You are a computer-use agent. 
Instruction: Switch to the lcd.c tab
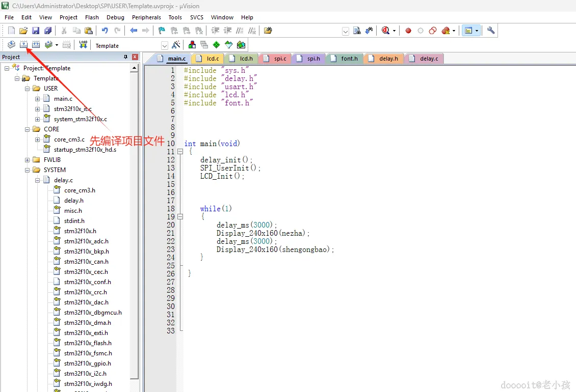coord(213,59)
